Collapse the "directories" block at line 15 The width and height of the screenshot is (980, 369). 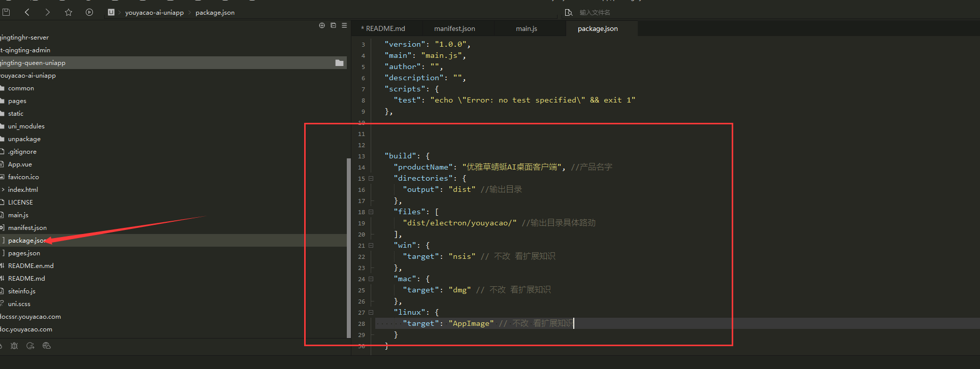[x=371, y=179]
